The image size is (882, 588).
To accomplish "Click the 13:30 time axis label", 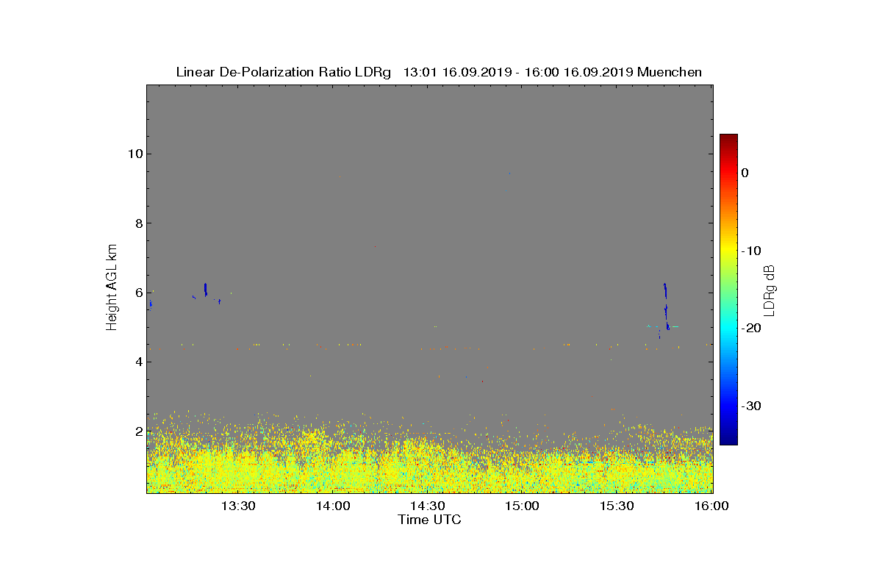I will [x=239, y=506].
